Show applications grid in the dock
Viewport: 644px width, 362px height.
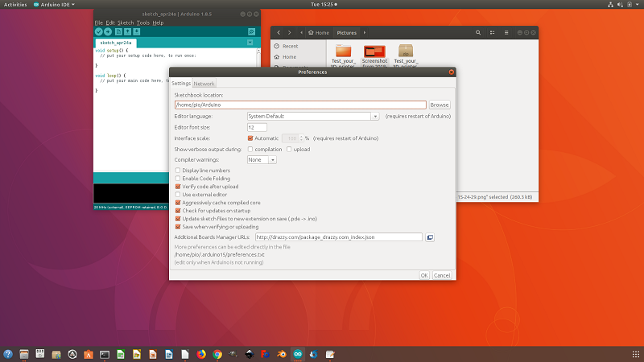(635, 354)
